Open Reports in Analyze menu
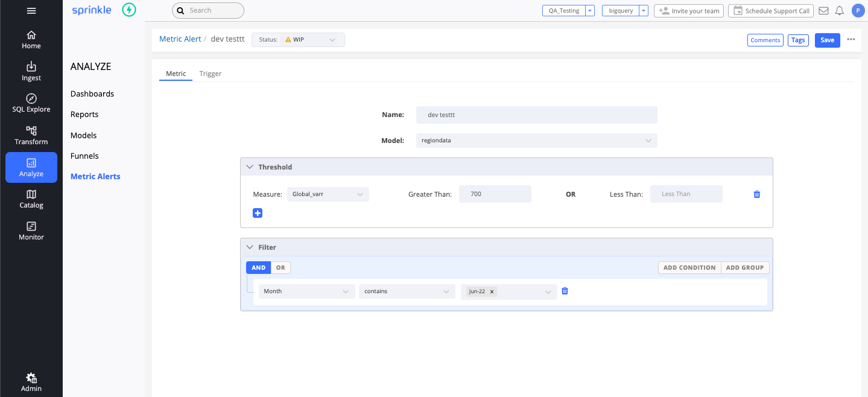The image size is (868, 397). click(x=84, y=114)
